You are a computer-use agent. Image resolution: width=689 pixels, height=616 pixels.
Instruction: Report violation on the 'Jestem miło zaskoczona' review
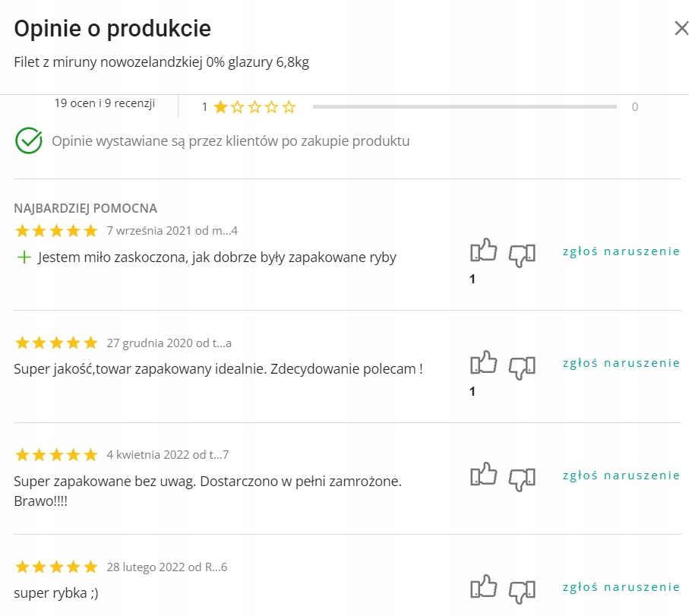coord(621,251)
